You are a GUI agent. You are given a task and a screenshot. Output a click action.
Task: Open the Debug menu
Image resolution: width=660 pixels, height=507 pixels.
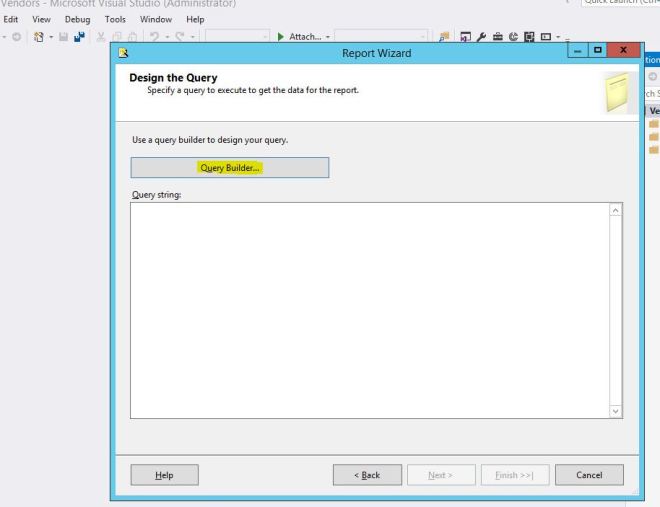coord(76,19)
